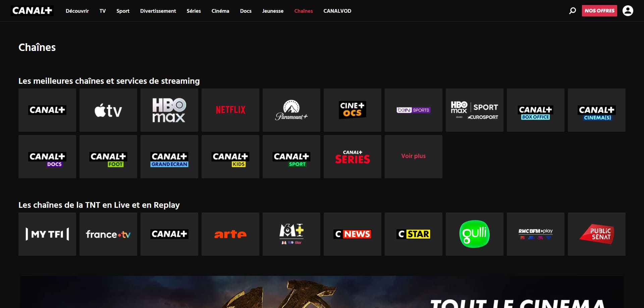Open the search magnifier icon
Viewport: 644px width, 308px height.
pos(573,11)
